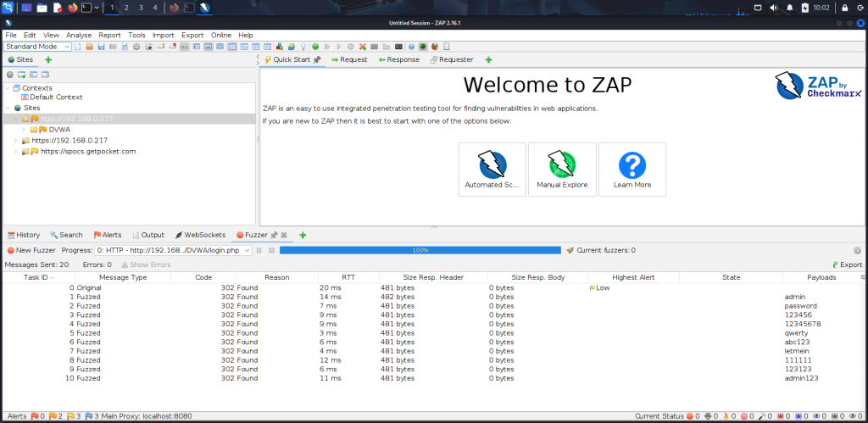This screenshot has height=423, width=868.
Task: Open the fuzzer Progress selection dropdown
Action: (173, 250)
